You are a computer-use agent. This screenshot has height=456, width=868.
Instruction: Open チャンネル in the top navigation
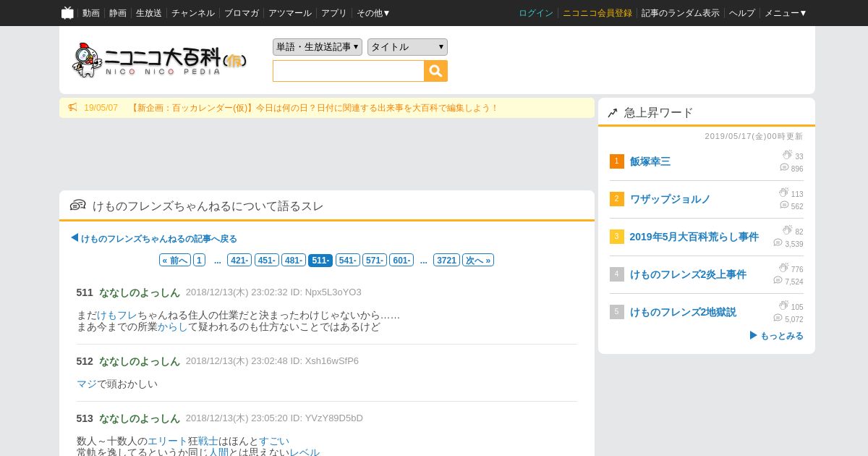193,13
